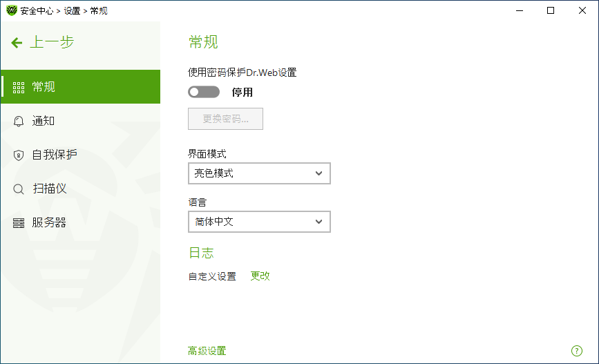
Task: Open the 语言 dropdown showing 简体中文
Action: 259,222
